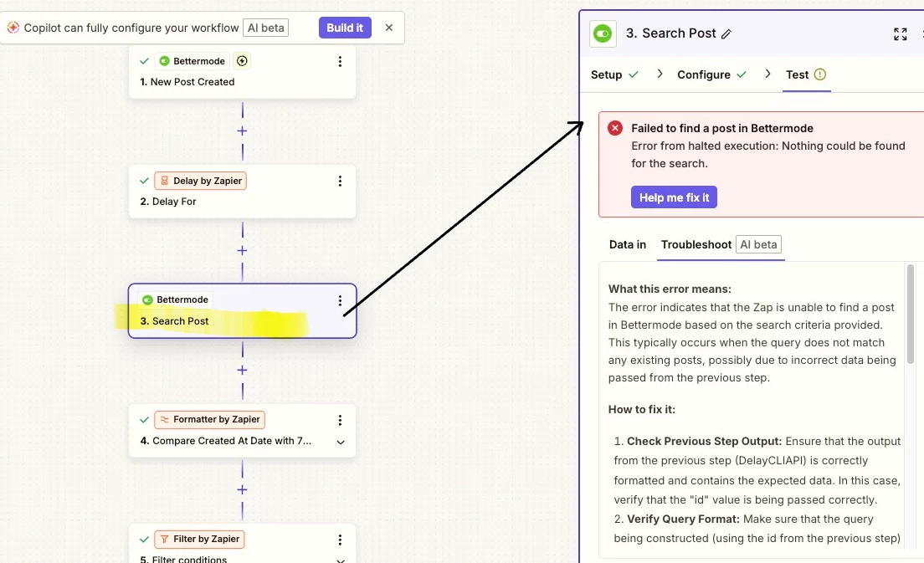The image size is (924, 563).
Task: Click the Bettermode app icon in panel header
Action: pos(603,33)
